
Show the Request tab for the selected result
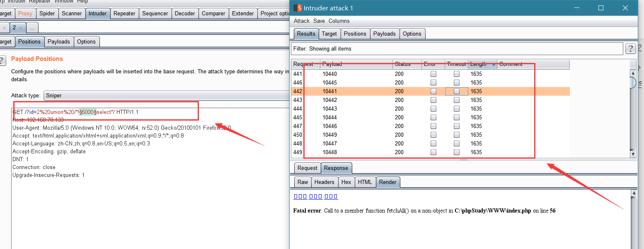point(307,168)
